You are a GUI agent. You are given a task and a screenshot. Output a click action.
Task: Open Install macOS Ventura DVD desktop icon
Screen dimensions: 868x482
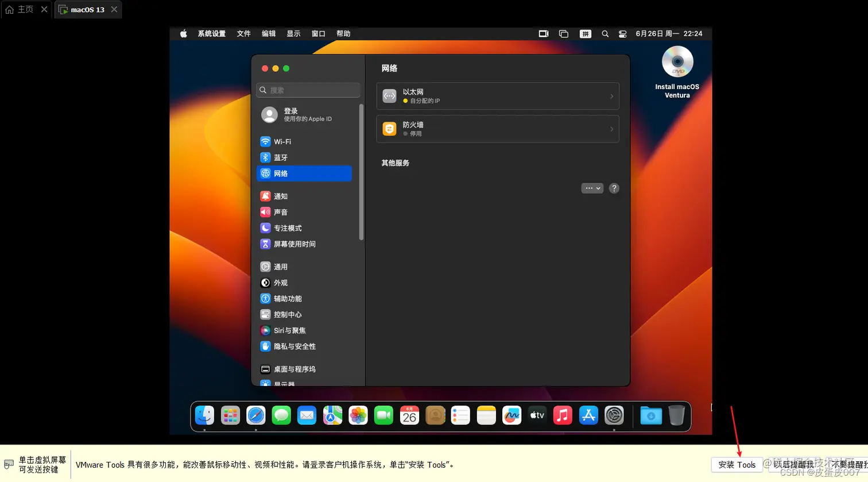point(677,72)
